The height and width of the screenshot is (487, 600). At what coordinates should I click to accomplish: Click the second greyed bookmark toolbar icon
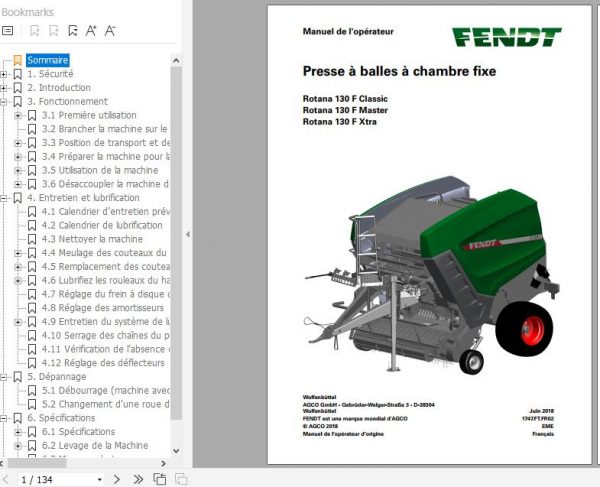click(54, 31)
